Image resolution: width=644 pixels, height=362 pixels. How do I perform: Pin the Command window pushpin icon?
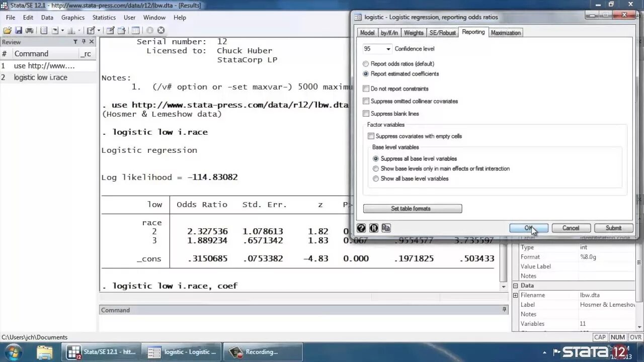pos(504,310)
